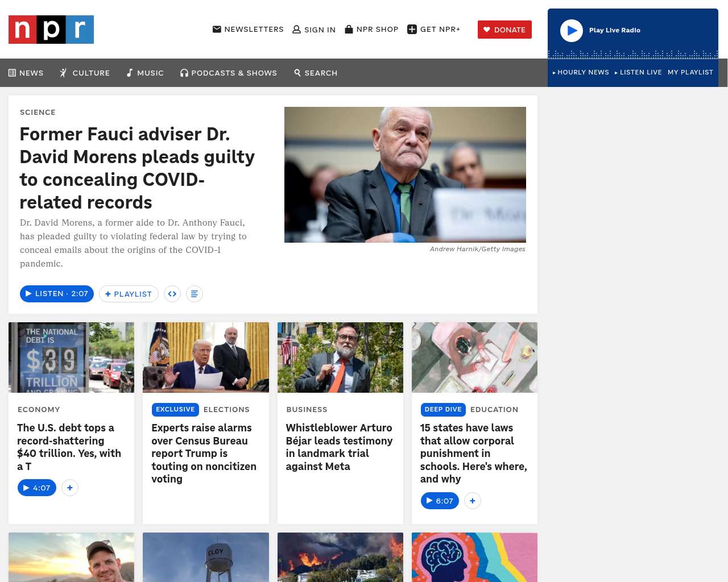The width and height of the screenshot is (728, 582).
Task: Click the News newspaper icon
Action: [x=12, y=73]
